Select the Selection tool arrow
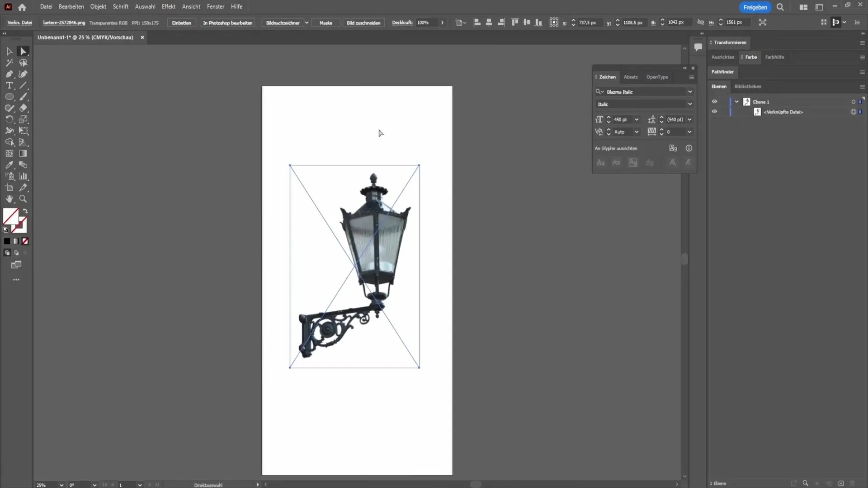Viewport: 868px width, 488px height. tap(9, 52)
